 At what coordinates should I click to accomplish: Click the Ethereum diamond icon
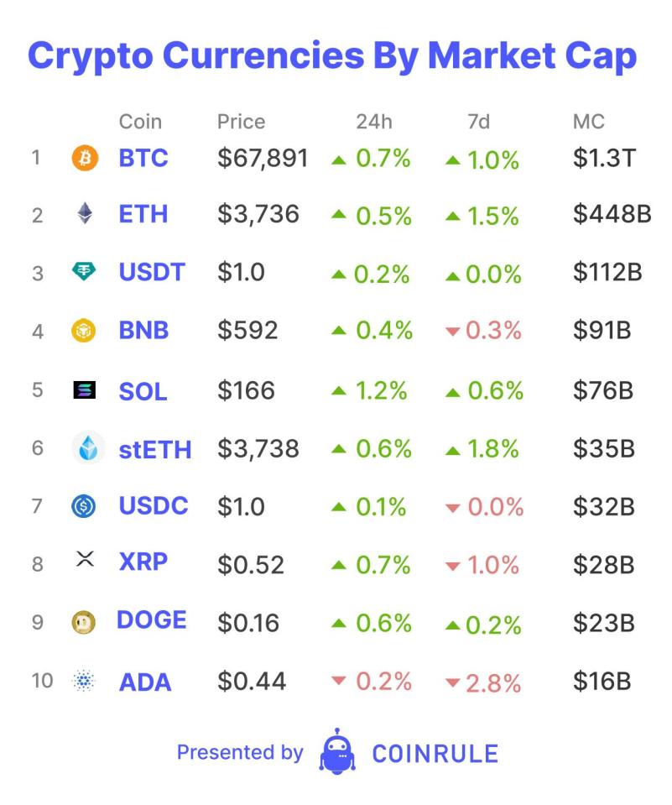pyautogui.click(x=85, y=215)
